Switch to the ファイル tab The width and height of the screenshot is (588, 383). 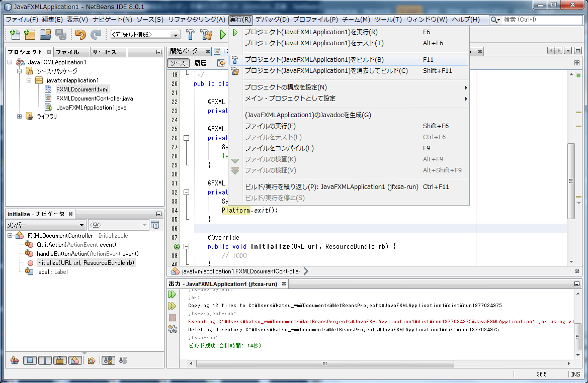71,52
